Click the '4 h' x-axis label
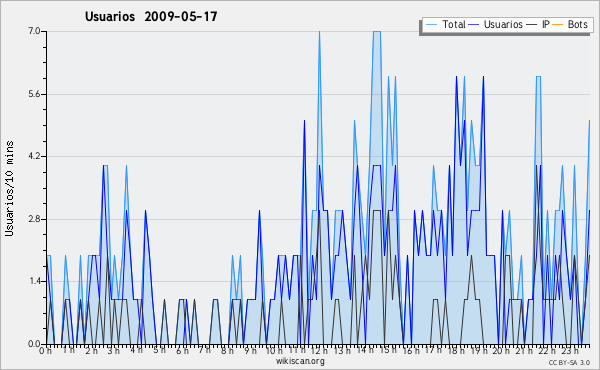The width and height of the screenshot is (600, 370). tap(136, 350)
